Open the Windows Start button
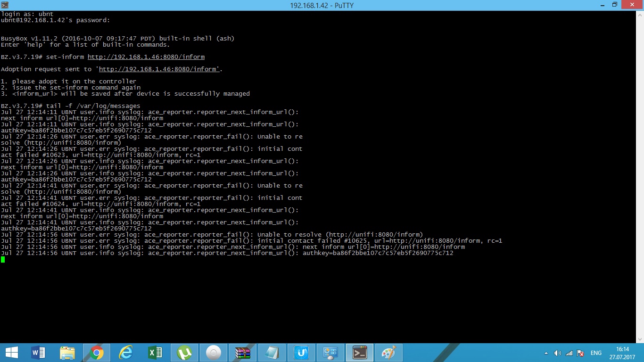 pyautogui.click(x=11, y=353)
